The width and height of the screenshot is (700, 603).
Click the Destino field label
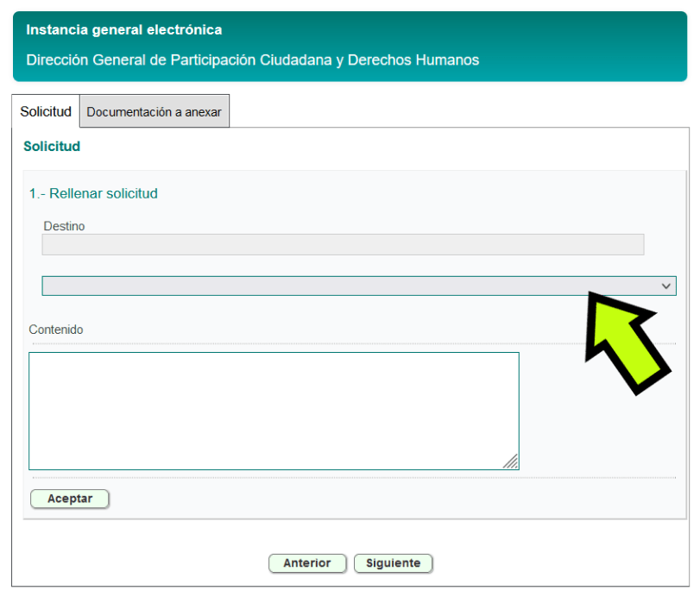(x=65, y=226)
